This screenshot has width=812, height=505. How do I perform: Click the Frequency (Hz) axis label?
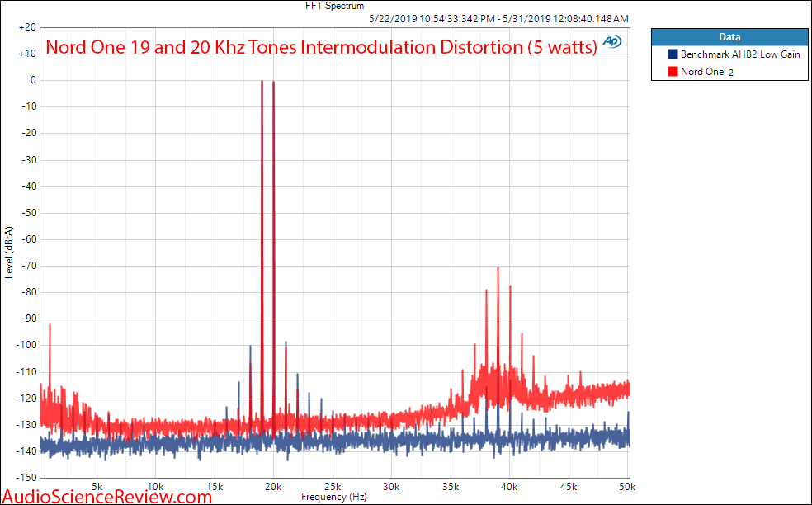[x=334, y=497]
